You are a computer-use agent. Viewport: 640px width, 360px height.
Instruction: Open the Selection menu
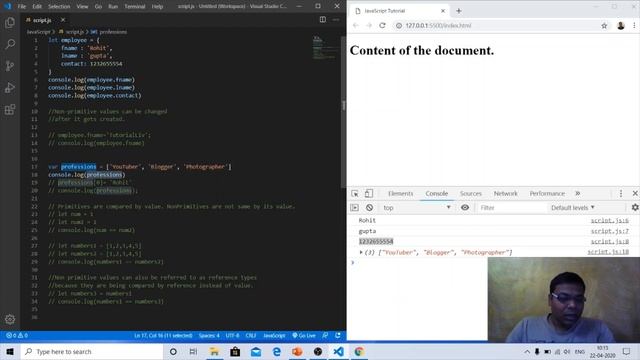tap(59, 7)
